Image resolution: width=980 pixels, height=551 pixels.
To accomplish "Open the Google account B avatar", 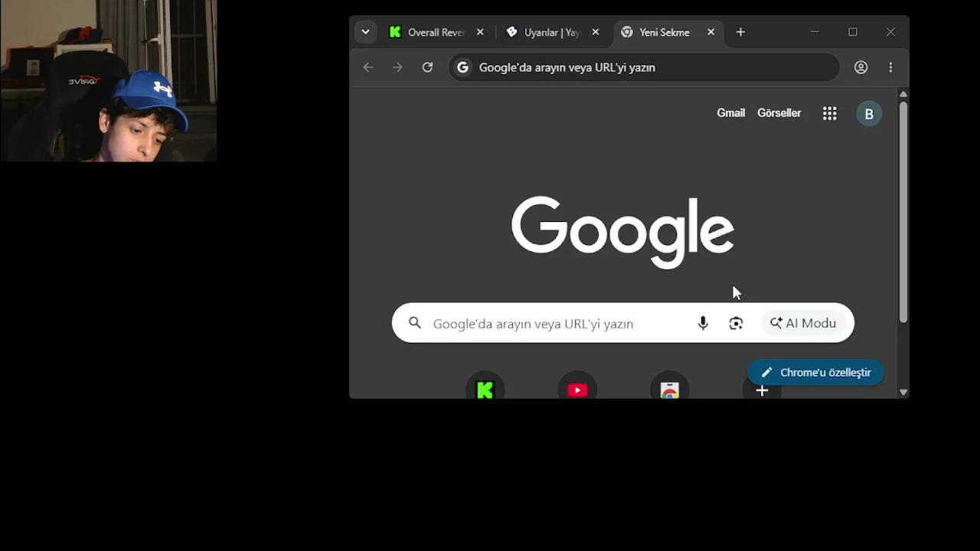I will point(869,114).
